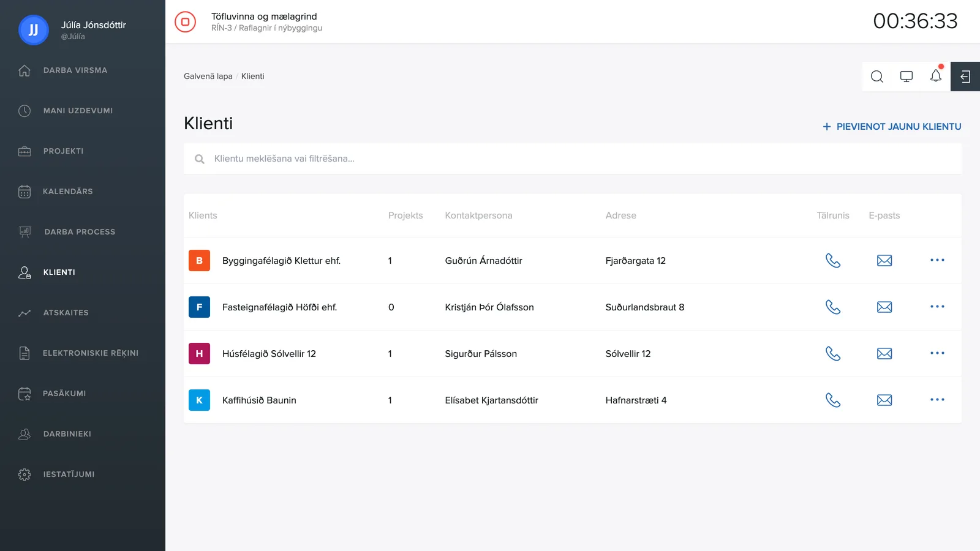Click address Suðurlandsbraut 8
Viewport: 980px width, 551px height.
point(645,307)
